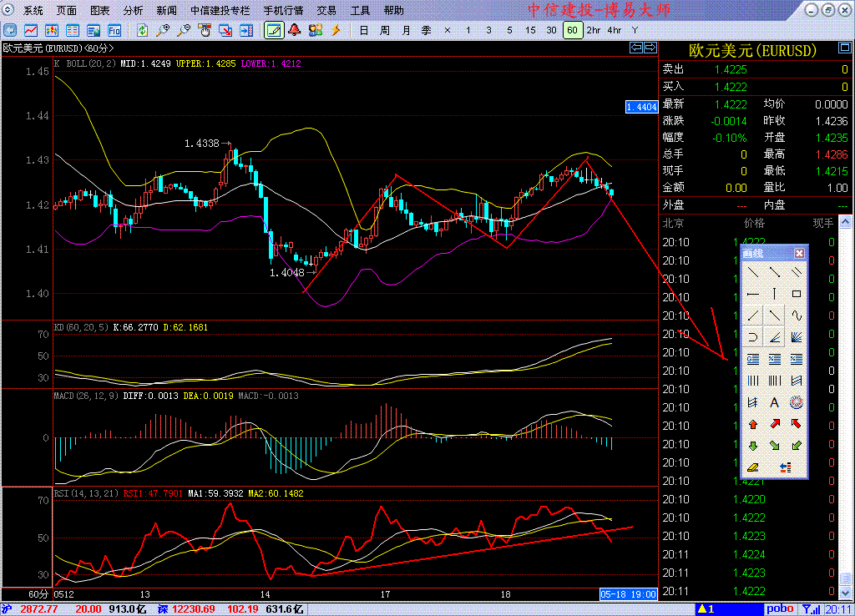Select the green down-left arrow marker
Screen dimensions: 855x616
point(796,446)
